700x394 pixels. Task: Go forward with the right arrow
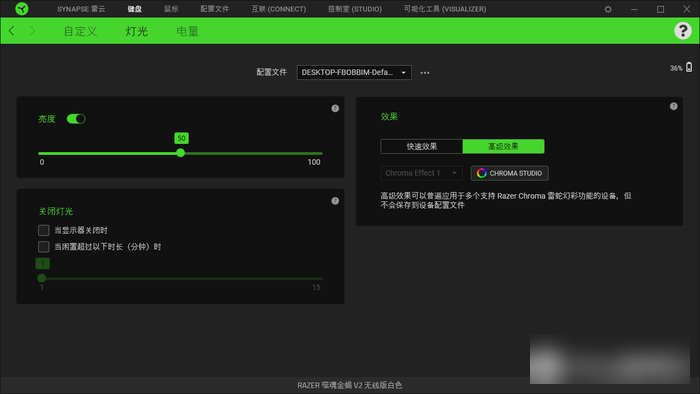coord(32,31)
